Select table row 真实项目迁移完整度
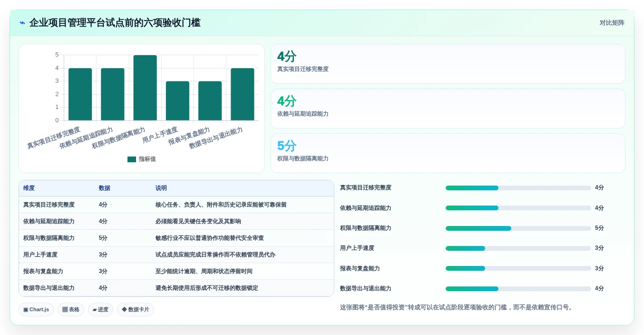Viewport: 644px width, 335px height. 176,205
